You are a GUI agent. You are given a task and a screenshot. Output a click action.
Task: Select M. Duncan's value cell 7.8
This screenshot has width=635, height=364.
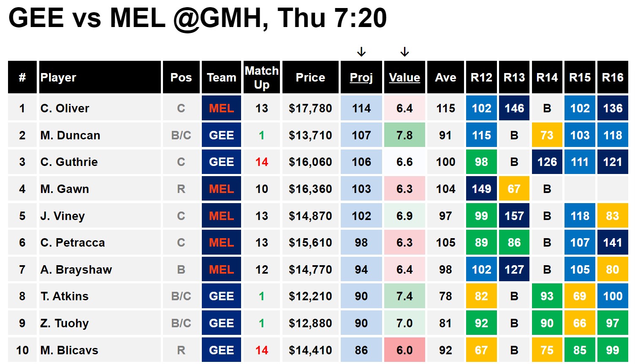[404, 135]
